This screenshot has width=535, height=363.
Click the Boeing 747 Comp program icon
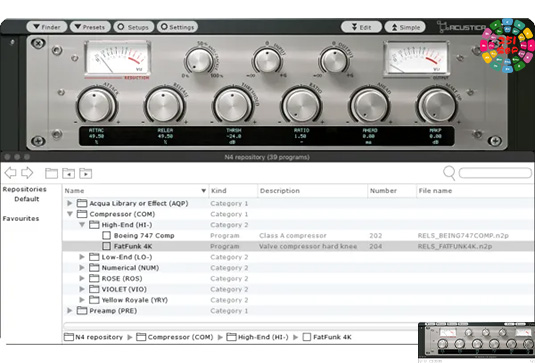[x=106, y=235]
